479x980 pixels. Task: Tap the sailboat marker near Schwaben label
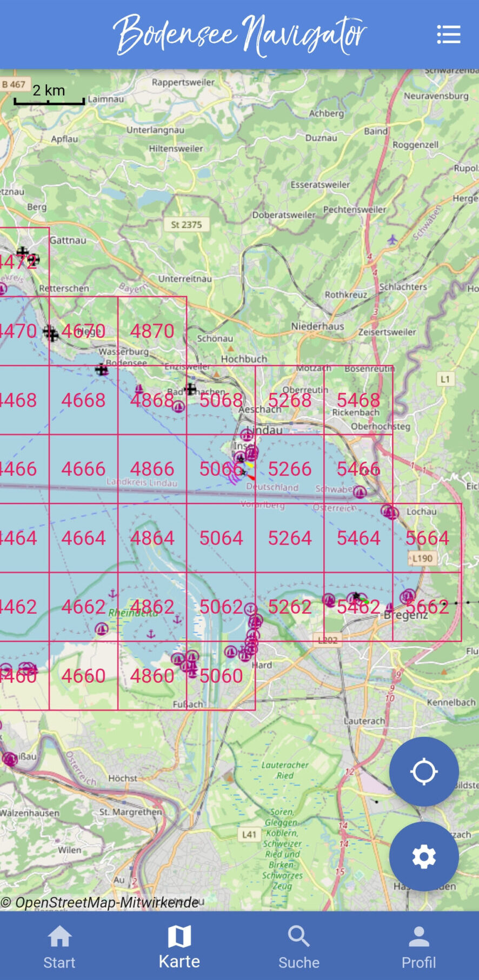tap(360, 492)
